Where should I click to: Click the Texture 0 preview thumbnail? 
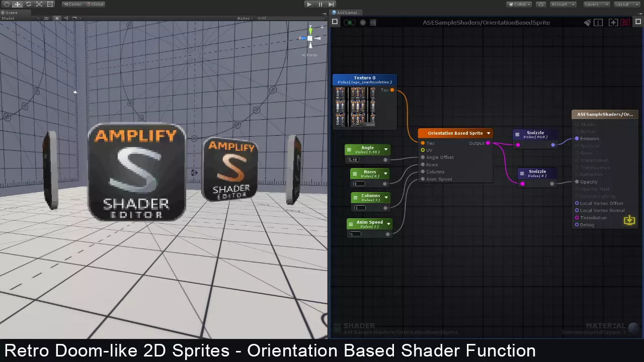355,107
